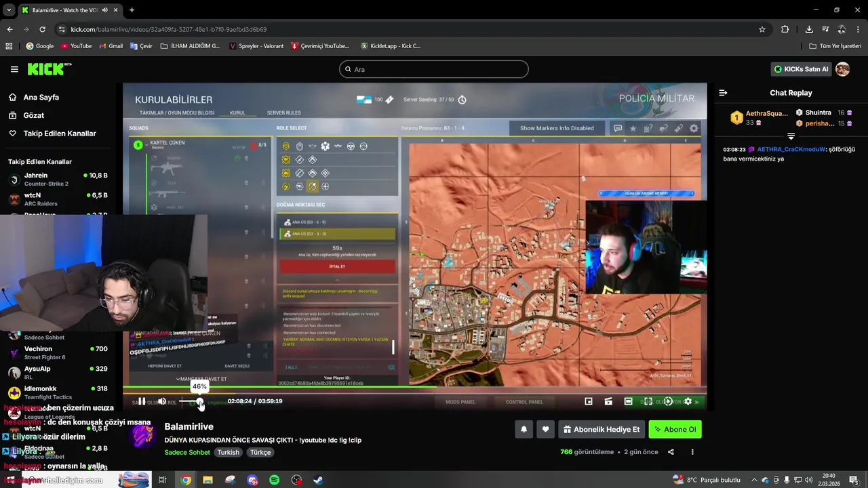View site information in address bar
The height and width of the screenshot is (488, 868).
[x=62, y=29]
